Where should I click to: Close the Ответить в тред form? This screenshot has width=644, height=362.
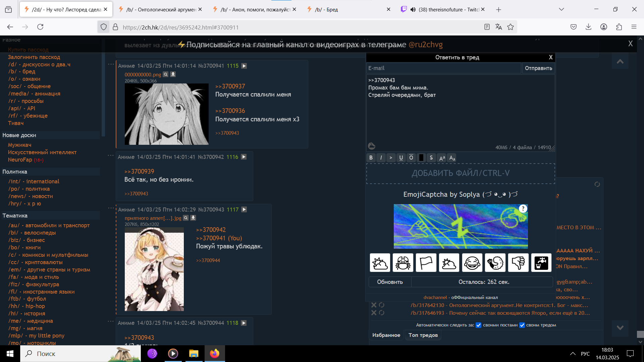click(550, 57)
